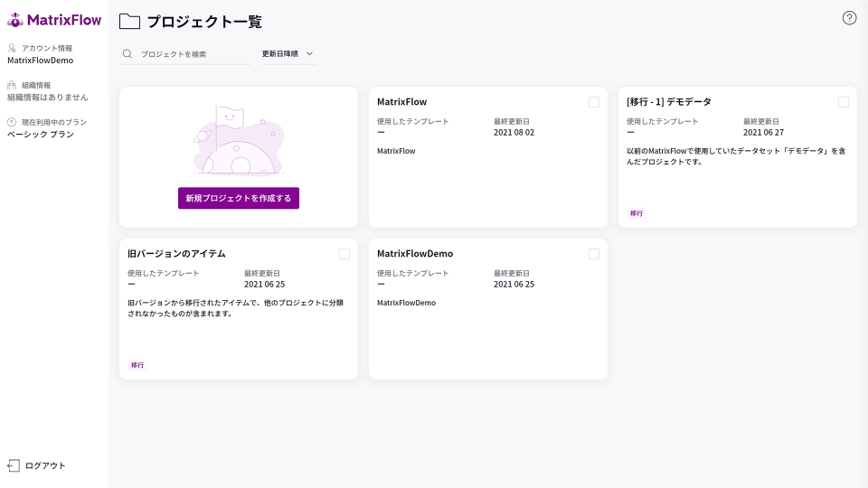Check the 旧バージョンのアイテム project checkbox
The width and height of the screenshot is (868, 488).
click(344, 254)
